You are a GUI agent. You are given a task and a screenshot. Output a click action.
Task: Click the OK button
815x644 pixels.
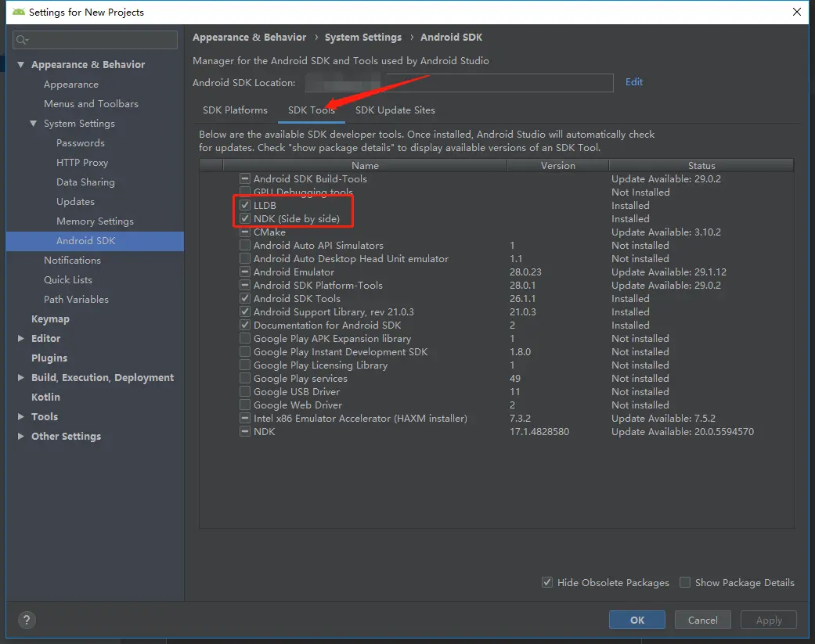pos(636,620)
